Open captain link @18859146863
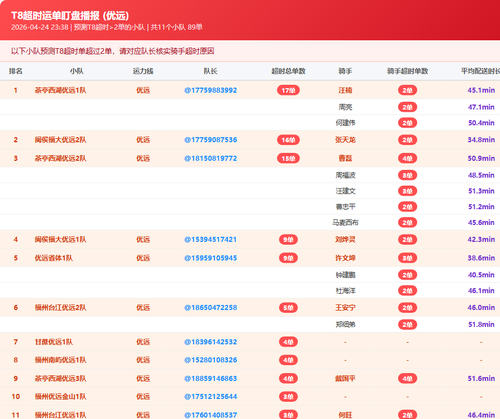The height and width of the screenshot is (419, 500). pyautogui.click(x=211, y=379)
